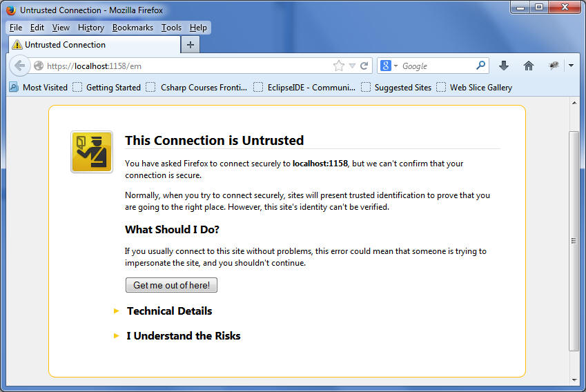This screenshot has height=392, width=586.
Task: Click the What Should I Do? heading
Action: [172, 229]
